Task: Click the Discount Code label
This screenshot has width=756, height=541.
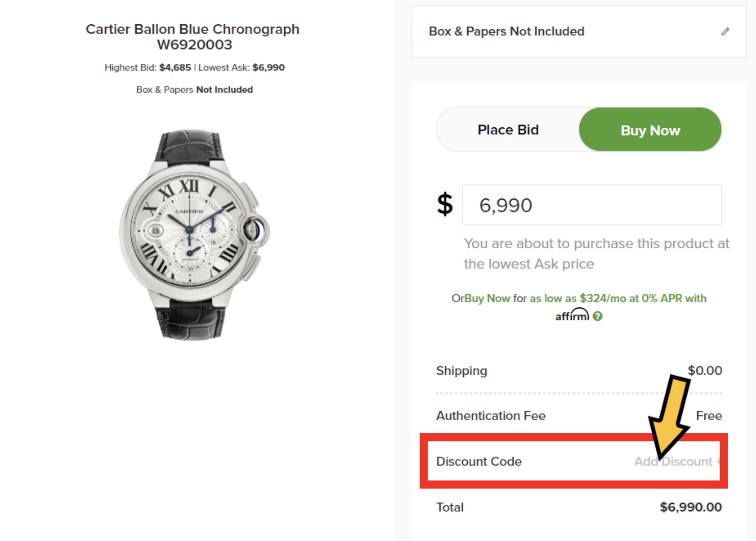Action: point(479,461)
